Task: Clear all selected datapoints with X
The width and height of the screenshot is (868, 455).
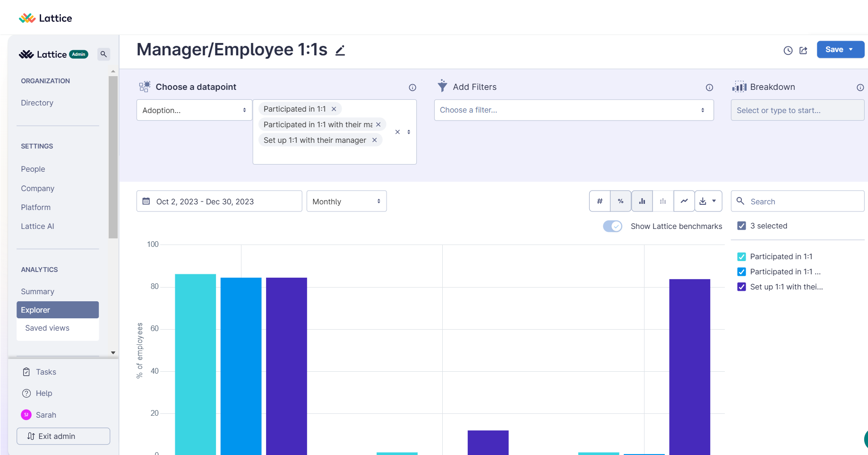Action: coord(397,132)
